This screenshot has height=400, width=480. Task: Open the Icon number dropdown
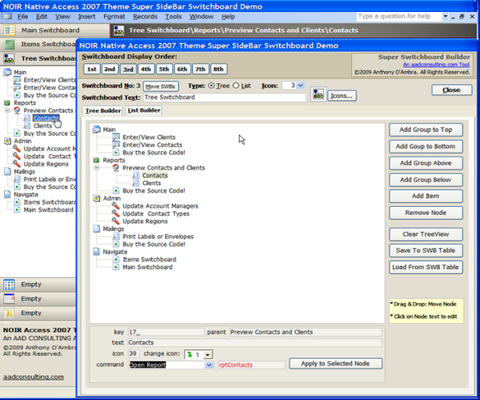pyautogui.click(x=300, y=85)
